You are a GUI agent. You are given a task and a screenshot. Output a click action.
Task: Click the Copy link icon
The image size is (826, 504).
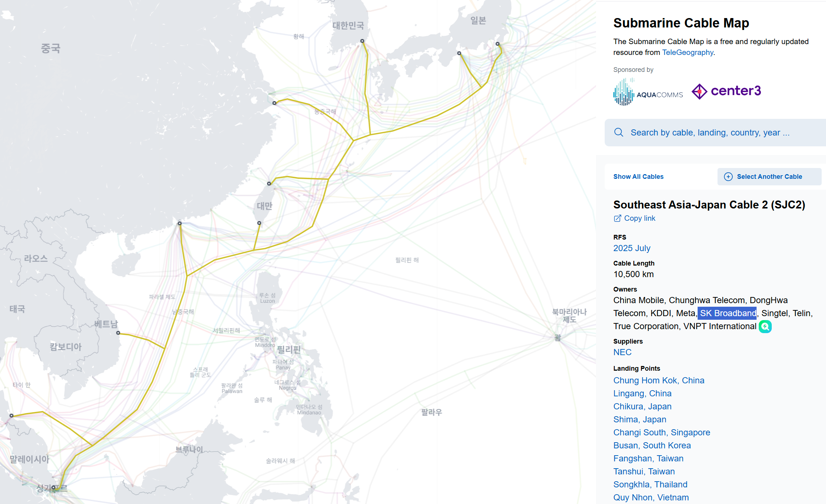click(617, 218)
